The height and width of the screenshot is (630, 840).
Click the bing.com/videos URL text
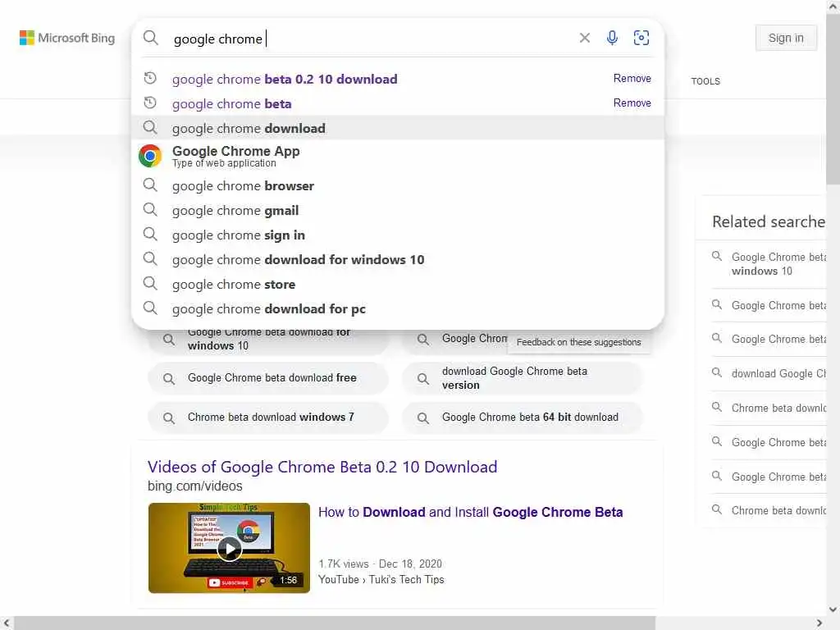pyautogui.click(x=195, y=486)
